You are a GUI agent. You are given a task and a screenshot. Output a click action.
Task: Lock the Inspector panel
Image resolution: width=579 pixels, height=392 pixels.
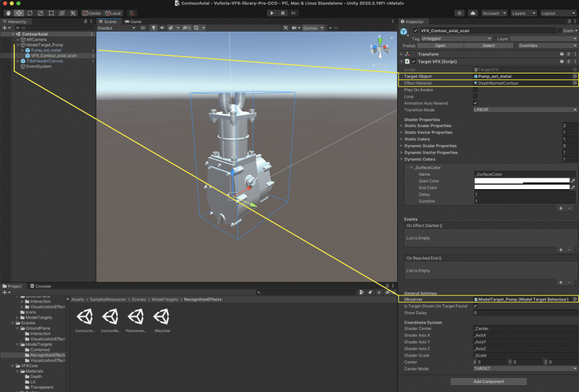pyautogui.click(x=569, y=21)
